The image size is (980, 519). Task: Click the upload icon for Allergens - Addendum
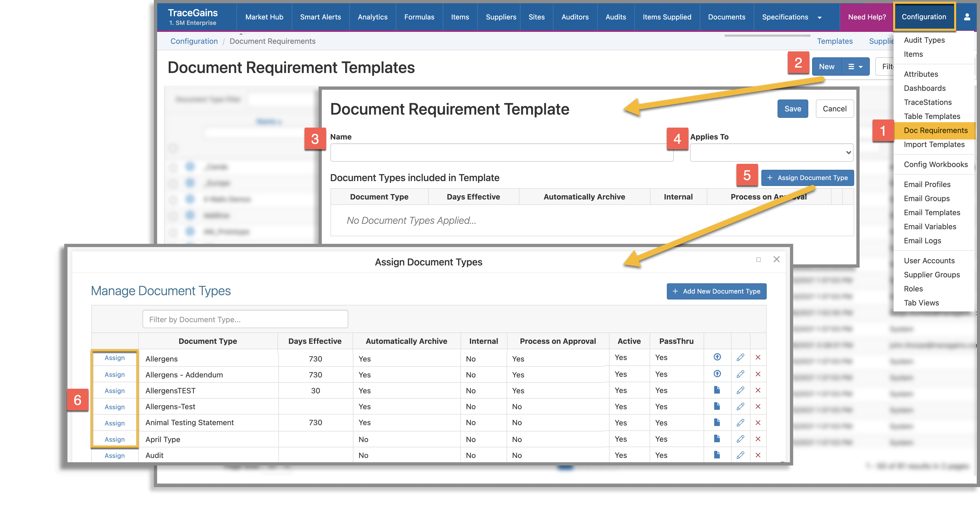point(717,374)
